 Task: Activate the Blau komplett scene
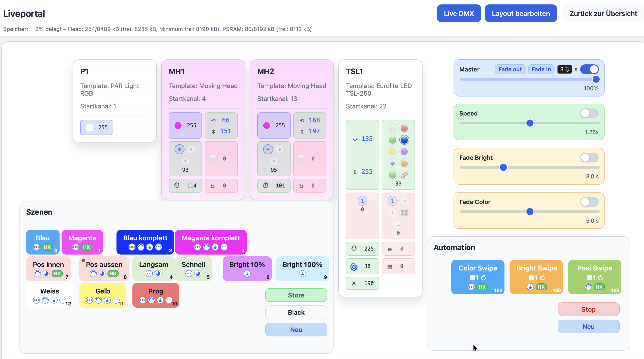145,242
